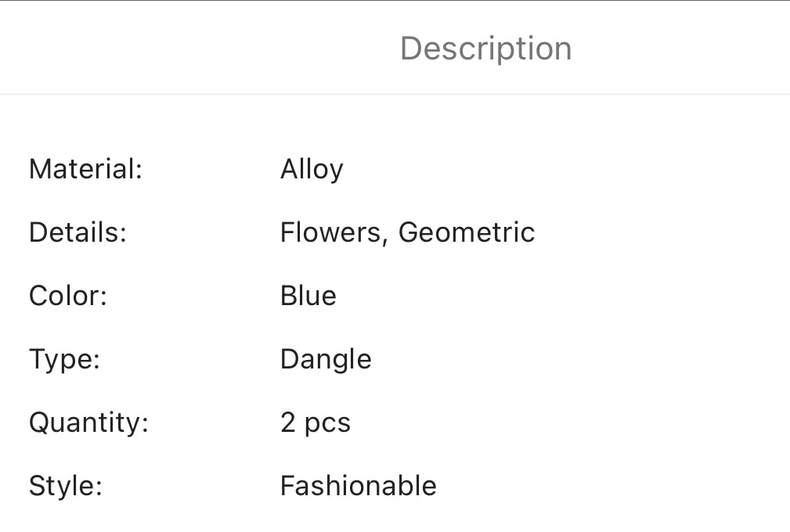Select the Blue color value

tap(308, 296)
